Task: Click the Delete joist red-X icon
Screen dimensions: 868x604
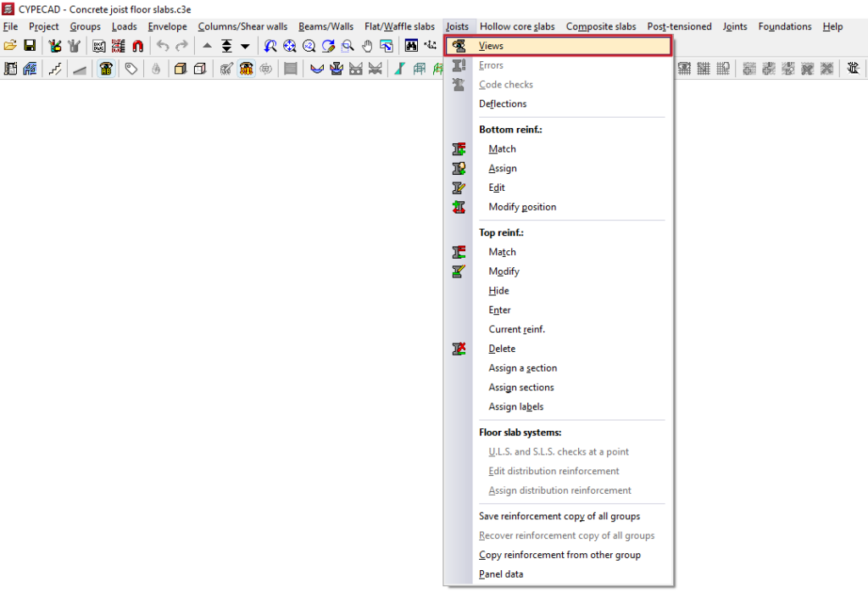Action: (x=459, y=349)
